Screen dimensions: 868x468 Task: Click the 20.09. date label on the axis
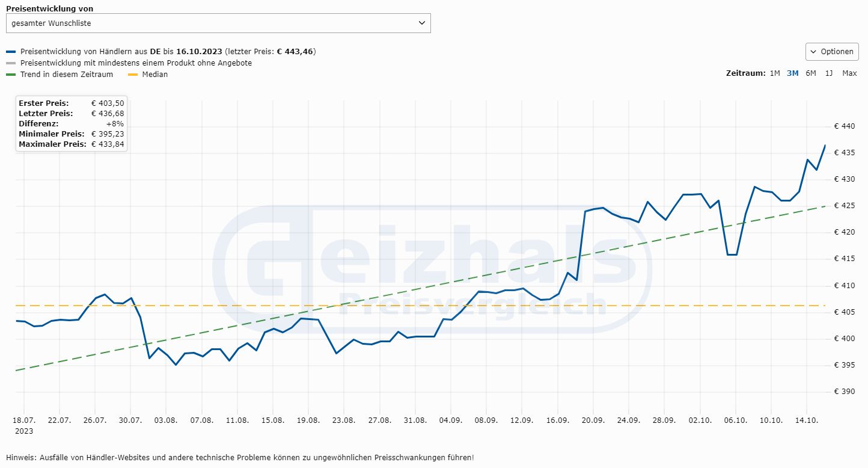(x=593, y=420)
